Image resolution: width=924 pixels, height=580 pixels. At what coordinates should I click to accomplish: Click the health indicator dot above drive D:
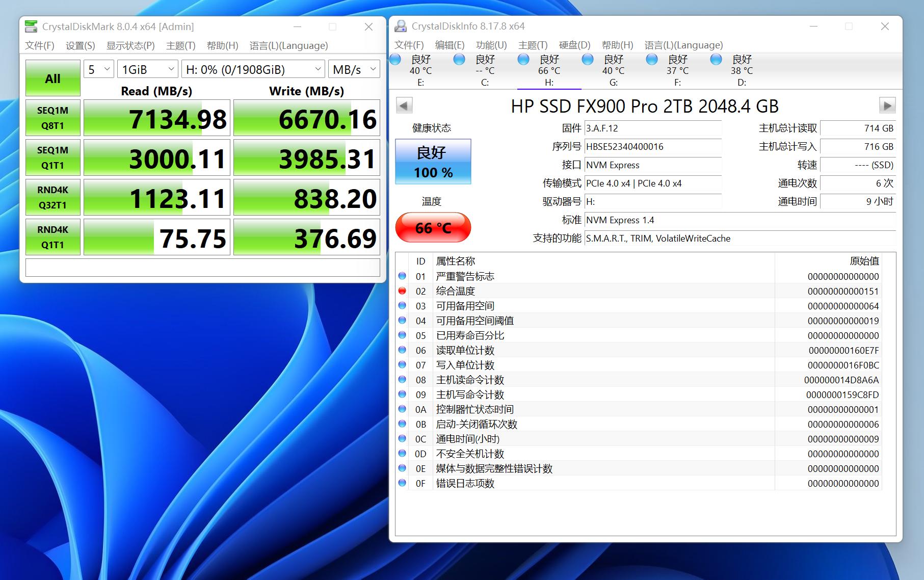[x=716, y=60]
